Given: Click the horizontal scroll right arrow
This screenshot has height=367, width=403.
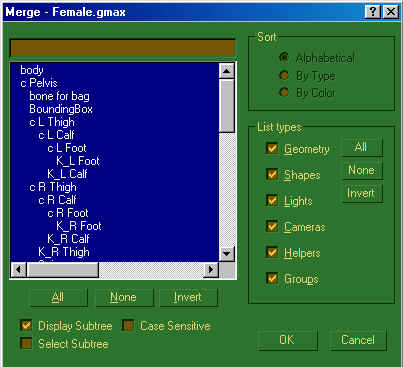Looking at the screenshot, I should (211, 269).
